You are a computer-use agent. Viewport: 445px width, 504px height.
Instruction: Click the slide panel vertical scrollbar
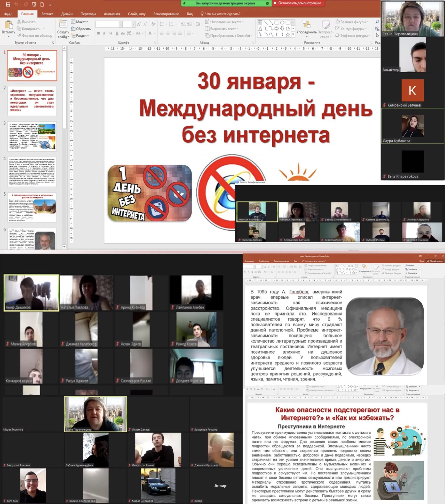coord(64,90)
